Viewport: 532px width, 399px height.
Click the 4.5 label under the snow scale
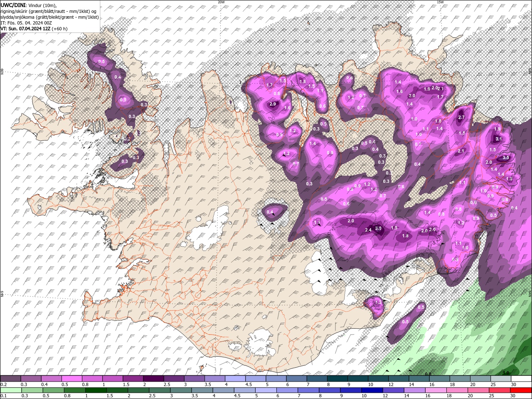[249, 384]
